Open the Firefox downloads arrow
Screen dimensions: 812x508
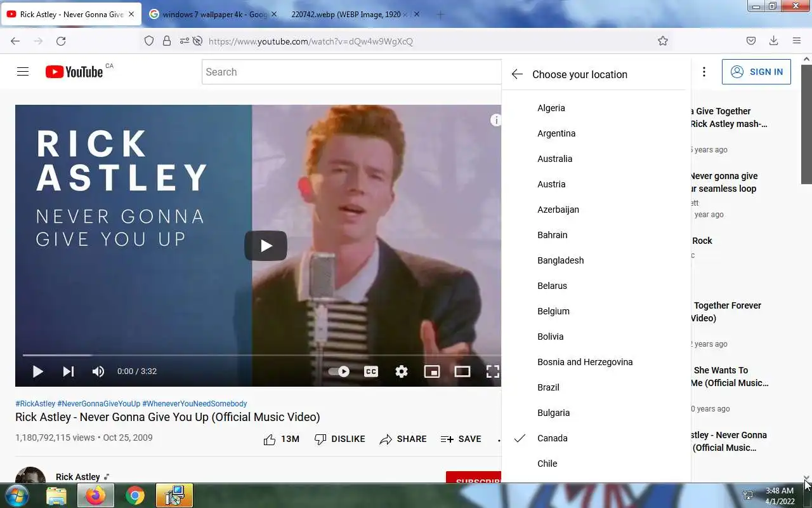773,41
